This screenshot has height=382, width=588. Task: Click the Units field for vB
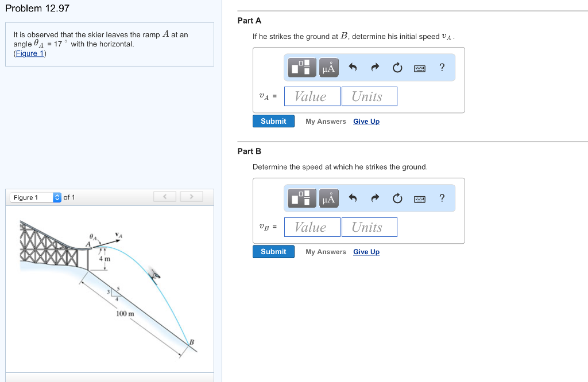[369, 227]
